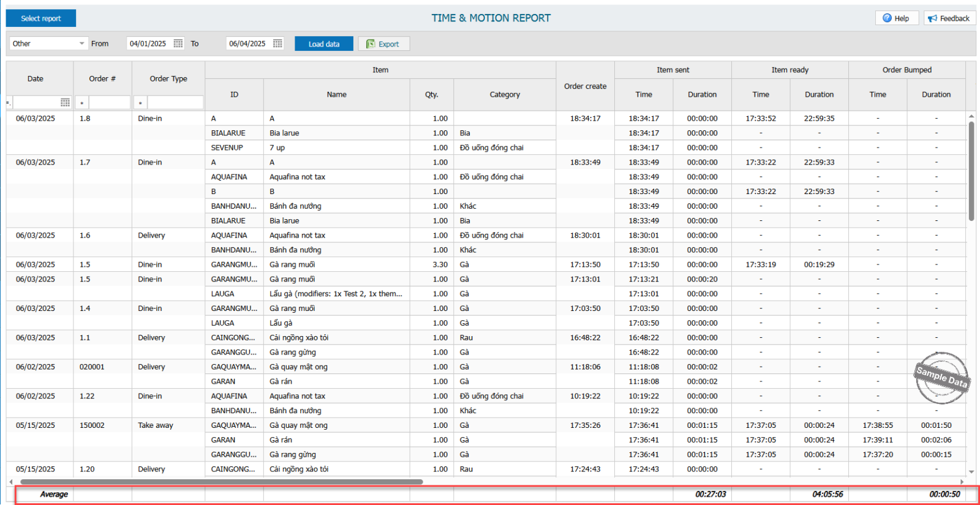Click the Item ID column header

(x=234, y=94)
